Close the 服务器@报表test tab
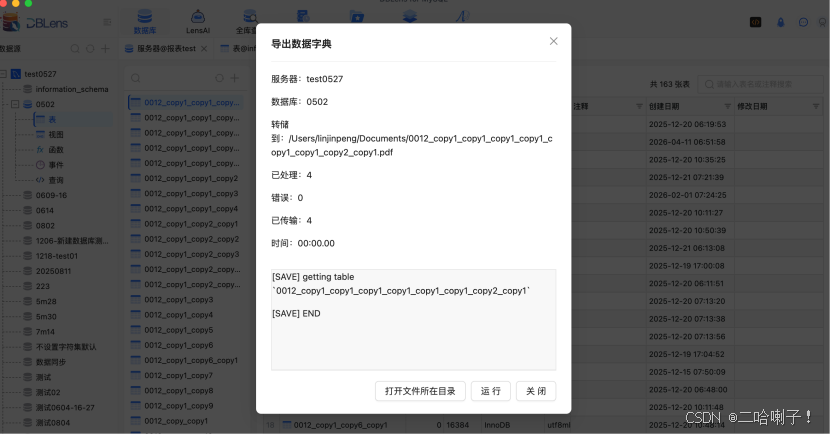This screenshot has width=830, height=434. click(x=204, y=49)
